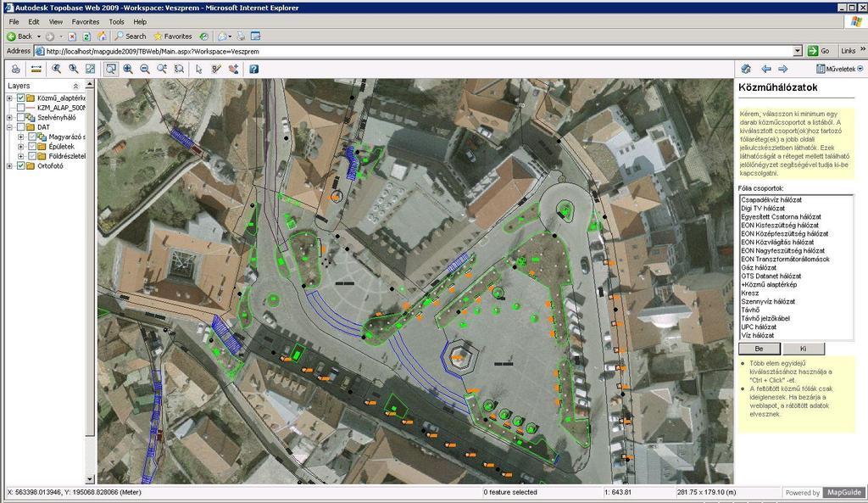Click the Favorites toolbar button
Screen dimensions: 868x503
pyautogui.click(x=173, y=36)
